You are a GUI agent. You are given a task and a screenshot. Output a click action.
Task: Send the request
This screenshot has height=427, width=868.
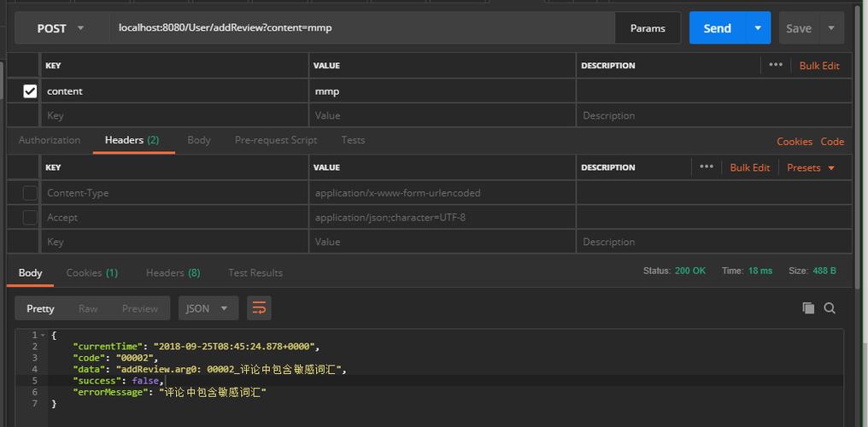click(x=718, y=28)
